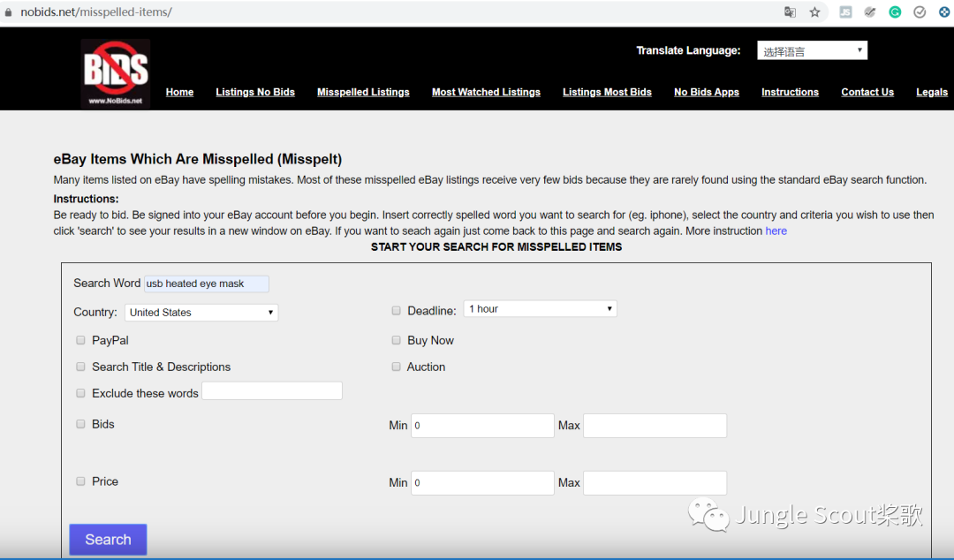
Task: Check the Buy Now option
Action: [396, 340]
